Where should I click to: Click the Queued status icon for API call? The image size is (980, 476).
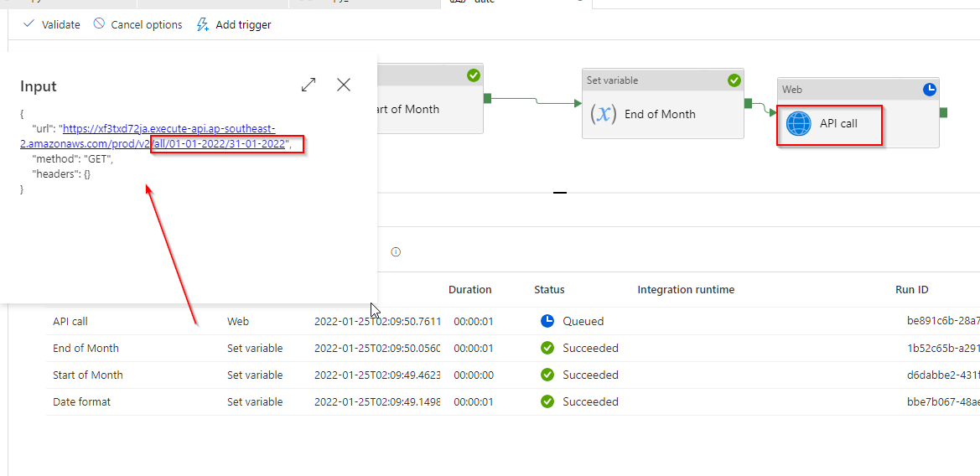click(x=547, y=321)
